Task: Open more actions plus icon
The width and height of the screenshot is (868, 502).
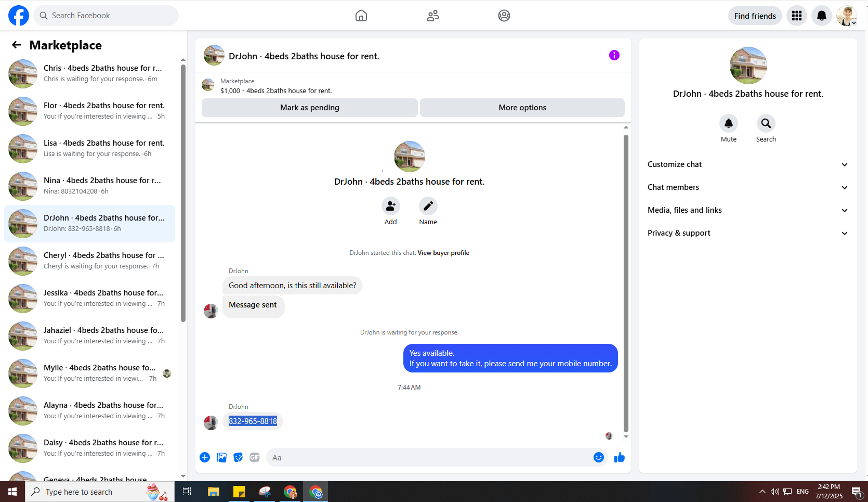Action: pyautogui.click(x=205, y=457)
